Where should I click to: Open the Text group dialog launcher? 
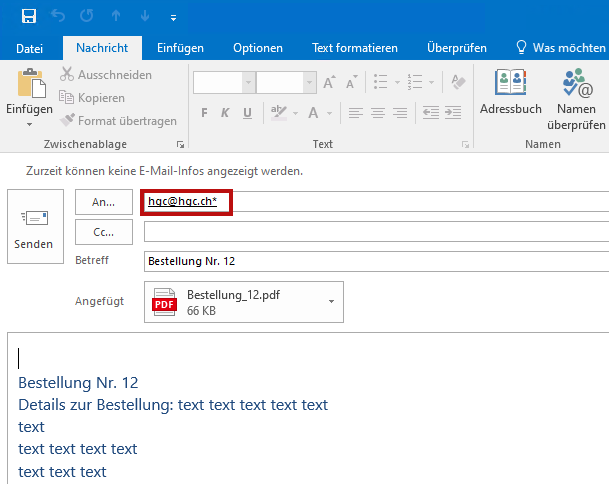click(465, 145)
